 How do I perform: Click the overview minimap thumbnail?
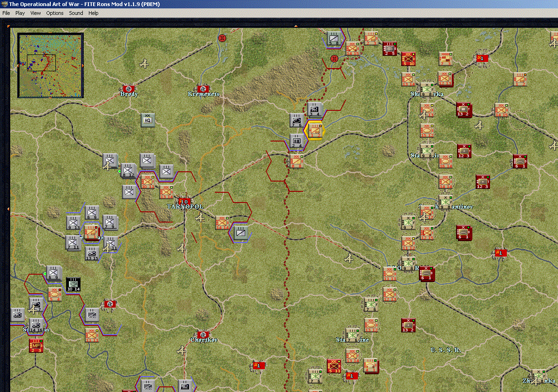(51, 65)
